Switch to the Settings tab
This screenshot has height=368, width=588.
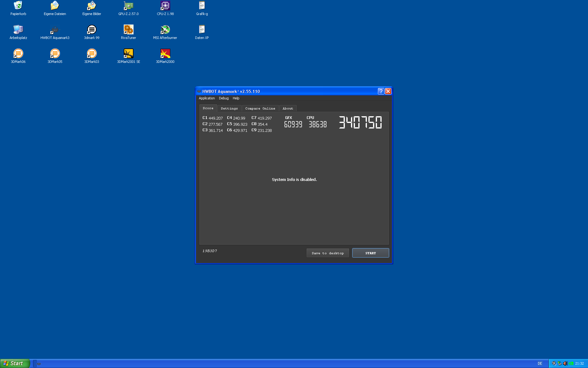pyautogui.click(x=229, y=109)
